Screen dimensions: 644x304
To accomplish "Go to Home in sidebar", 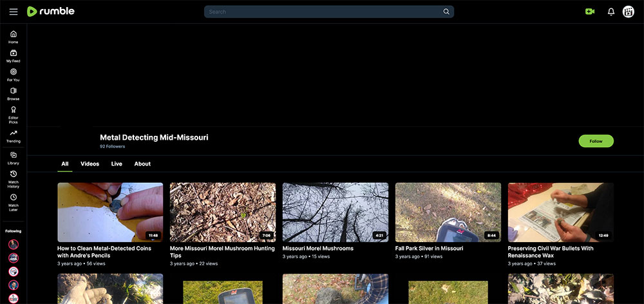I will (x=13, y=37).
